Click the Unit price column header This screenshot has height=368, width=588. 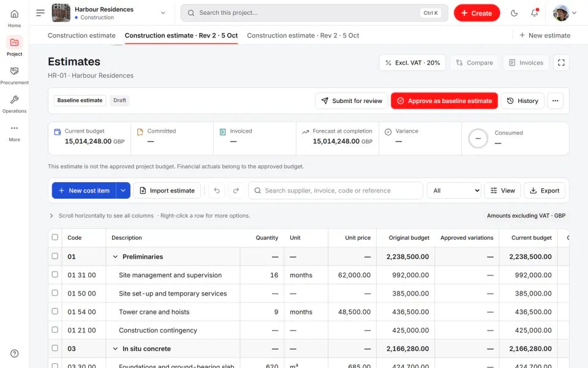point(358,238)
